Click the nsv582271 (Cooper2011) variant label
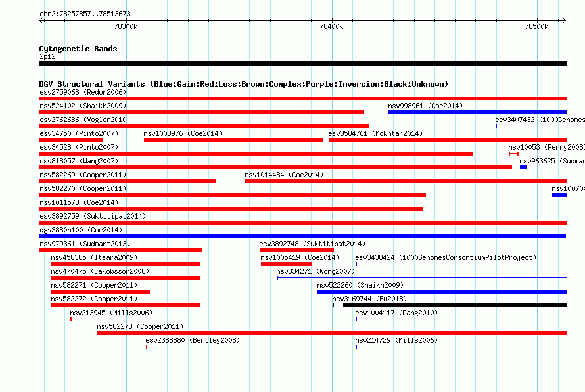 point(94,285)
